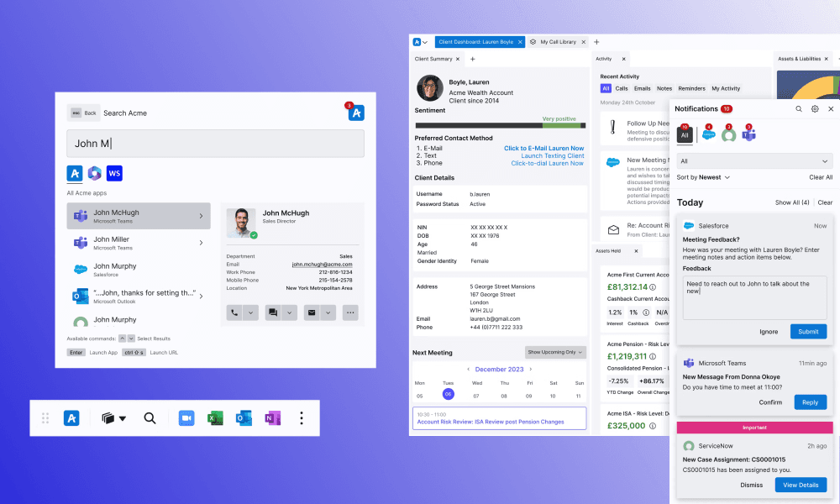Image resolution: width=840 pixels, height=504 pixels.
Task: Filter Recent Activity by Notes
Action: (x=664, y=88)
